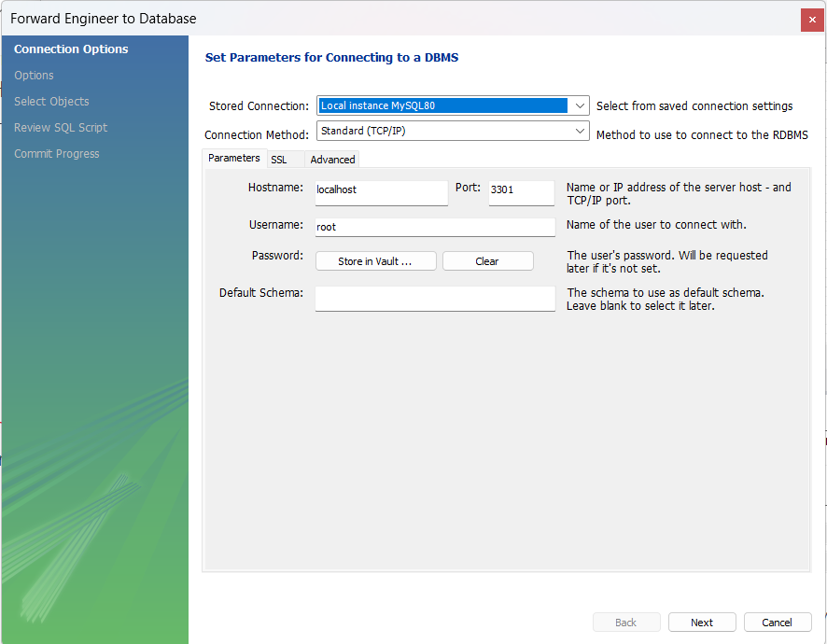This screenshot has height=644, width=827.
Task: Click the Password label
Action: (x=277, y=256)
